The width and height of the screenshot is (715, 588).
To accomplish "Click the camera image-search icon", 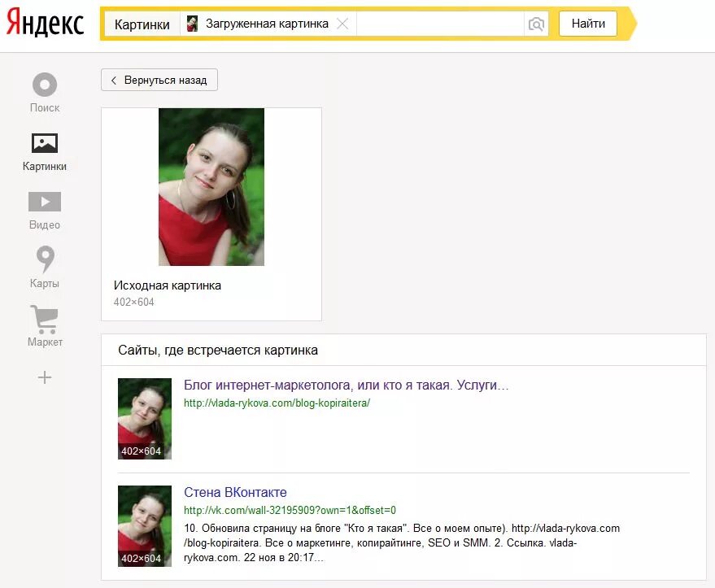I will 536,24.
